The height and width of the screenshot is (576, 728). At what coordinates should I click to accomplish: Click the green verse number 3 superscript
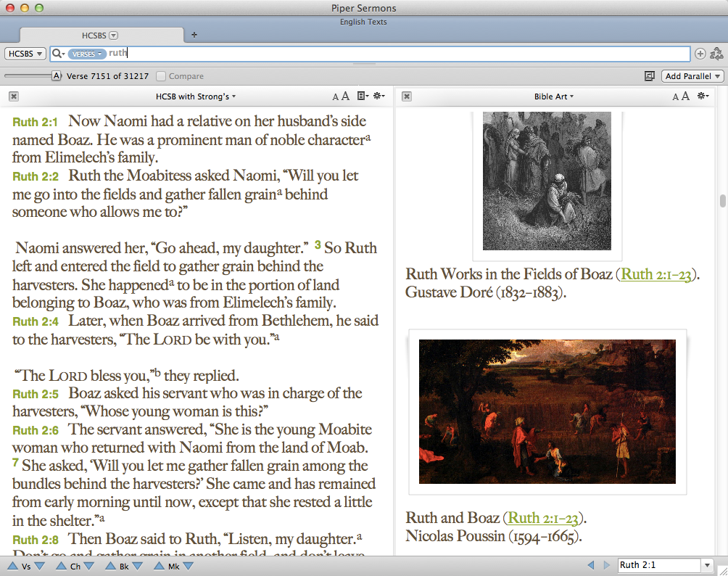click(x=318, y=244)
